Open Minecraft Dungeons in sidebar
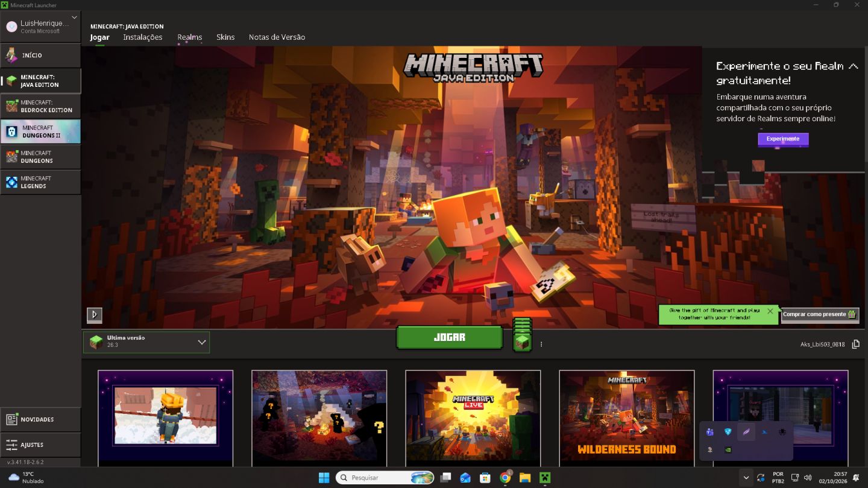The height and width of the screenshot is (488, 868). (40, 157)
